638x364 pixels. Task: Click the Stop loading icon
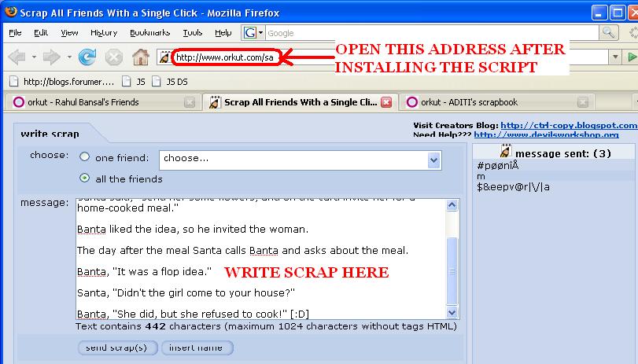[114, 57]
